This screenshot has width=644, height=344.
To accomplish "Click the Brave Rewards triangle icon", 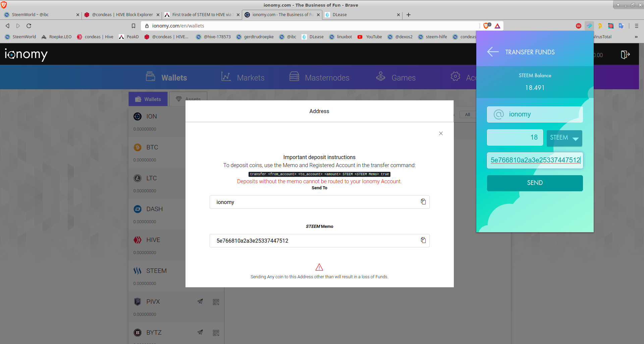I will [x=497, y=26].
